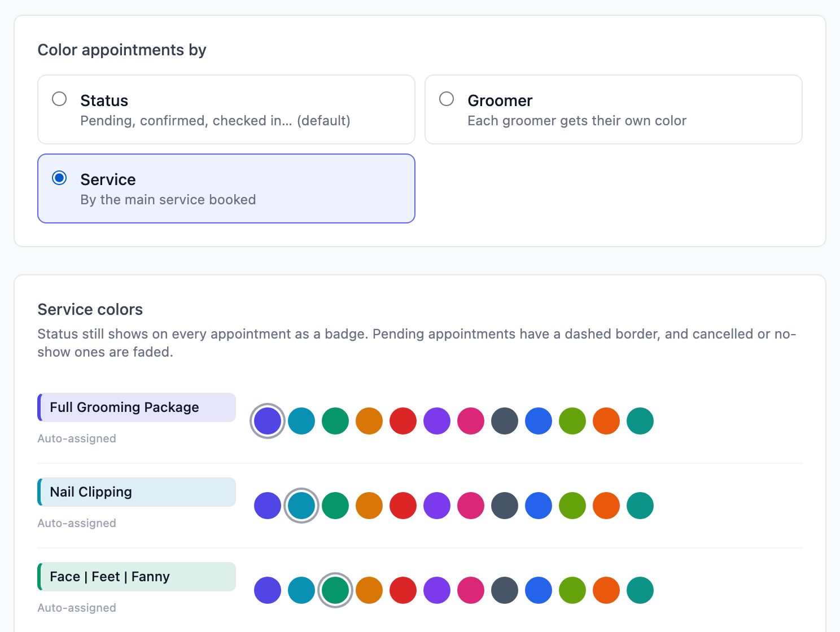Set Face | Feet | Fanny to pink
The width and height of the screenshot is (840, 632).
pyautogui.click(x=471, y=590)
